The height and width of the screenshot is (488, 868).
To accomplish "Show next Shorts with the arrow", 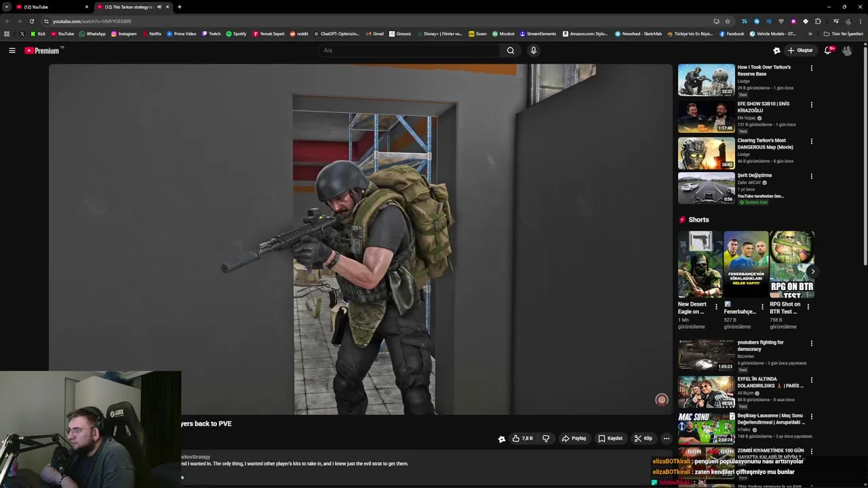I will 812,272.
